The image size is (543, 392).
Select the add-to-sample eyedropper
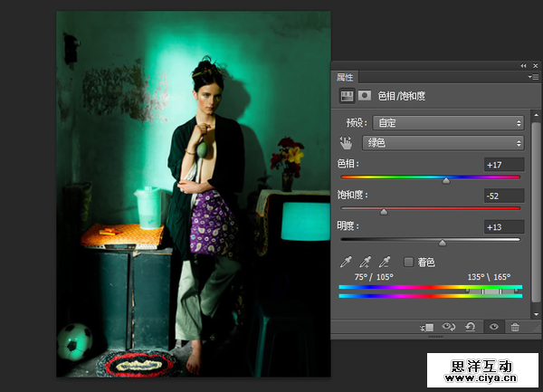[x=365, y=262]
